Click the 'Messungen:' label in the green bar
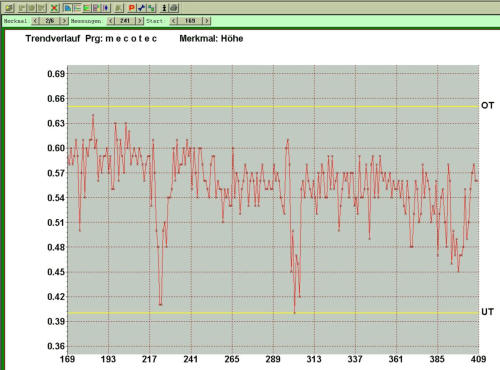This screenshot has height=370, width=500. pyautogui.click(x=86, y=21)
